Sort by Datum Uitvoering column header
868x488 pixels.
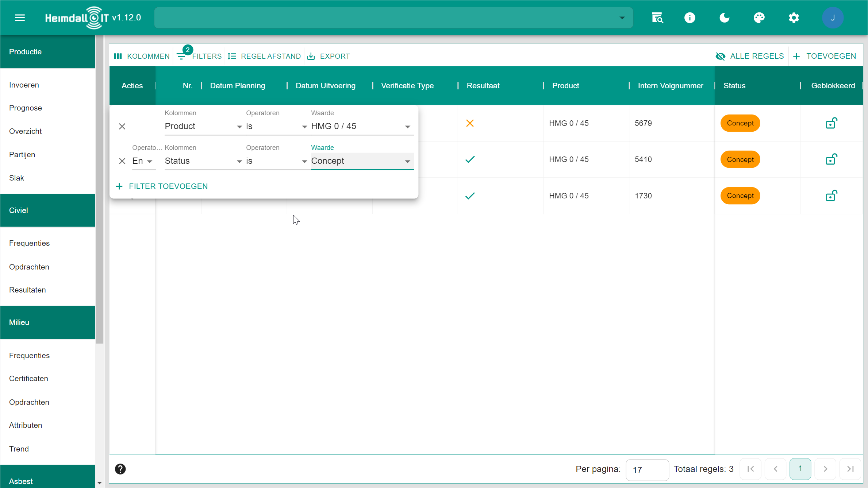(x=325, y=86)
